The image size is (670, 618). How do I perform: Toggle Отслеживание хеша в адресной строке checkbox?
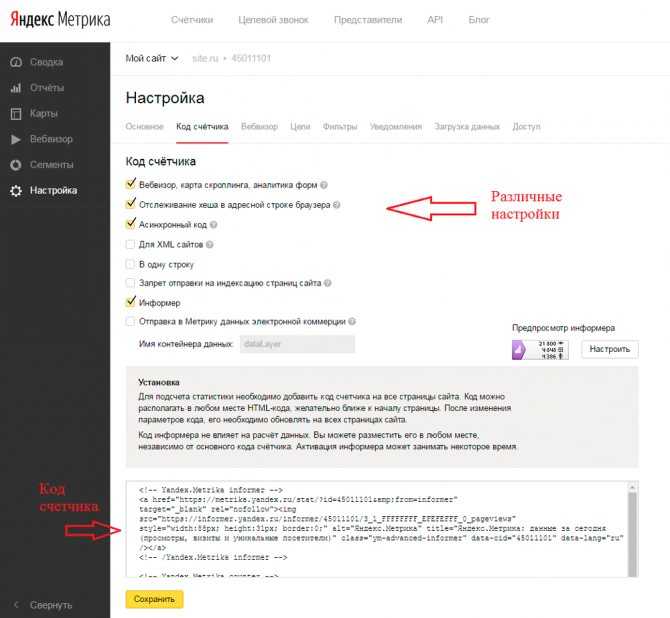tap(130, 204)
